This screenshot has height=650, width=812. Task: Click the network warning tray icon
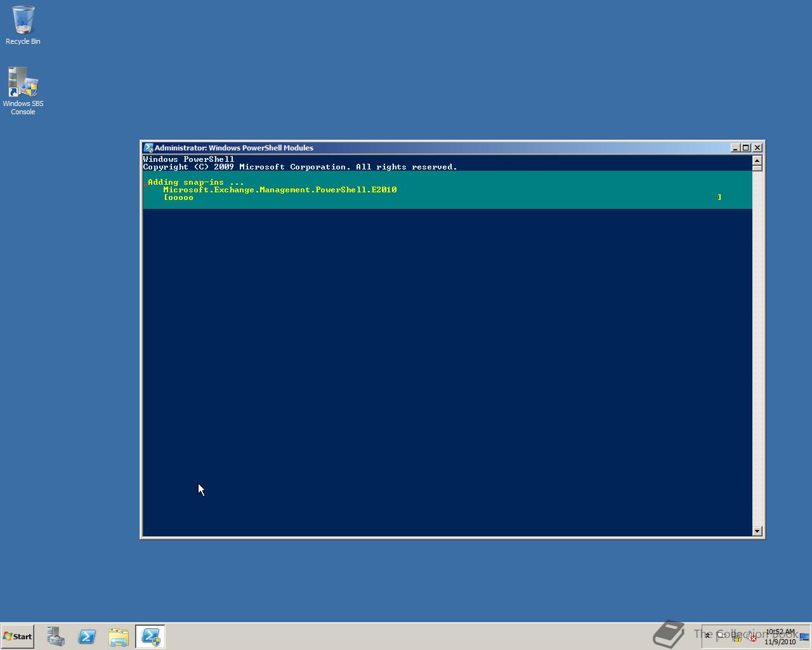(x=737, y=637)
